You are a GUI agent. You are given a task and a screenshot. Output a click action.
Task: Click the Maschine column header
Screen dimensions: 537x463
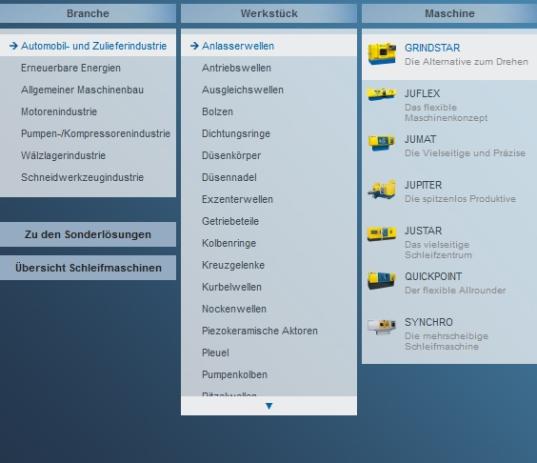coord(449,13)
